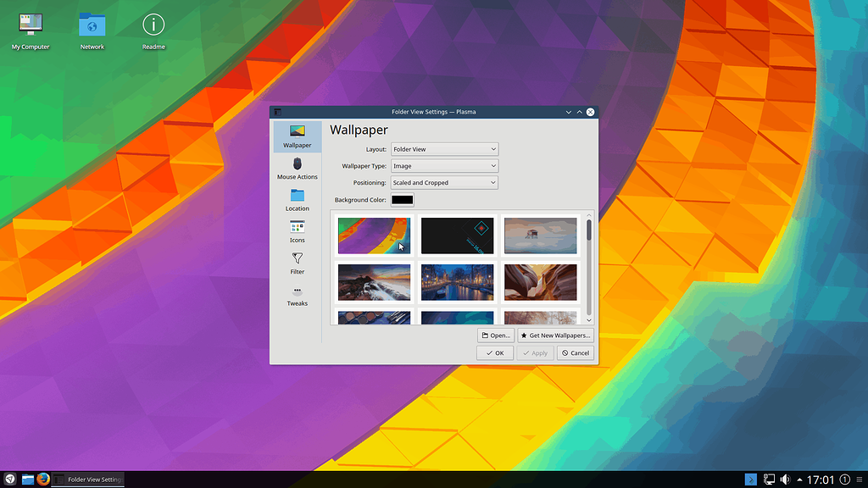This screenshot has width=868, height=488.
Task: Click the Cancel button
Action: coord(576,353)
